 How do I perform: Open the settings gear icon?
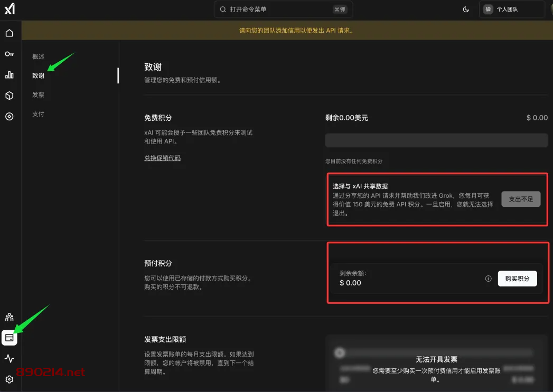point(10,379)
